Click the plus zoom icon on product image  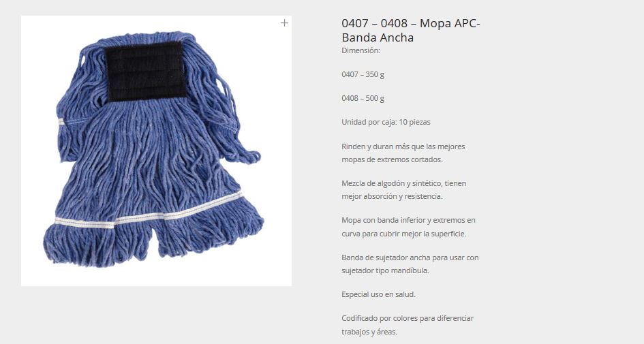coord(284,23)
